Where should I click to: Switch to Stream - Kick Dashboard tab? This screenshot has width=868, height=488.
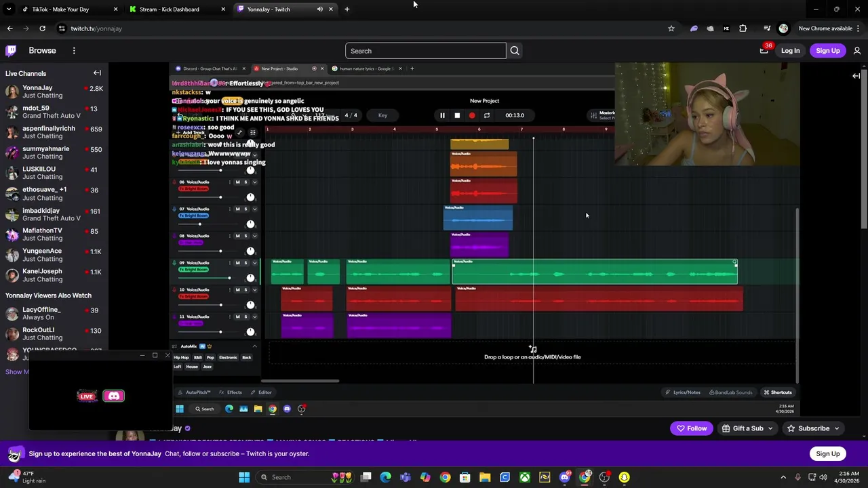point(178,9)
